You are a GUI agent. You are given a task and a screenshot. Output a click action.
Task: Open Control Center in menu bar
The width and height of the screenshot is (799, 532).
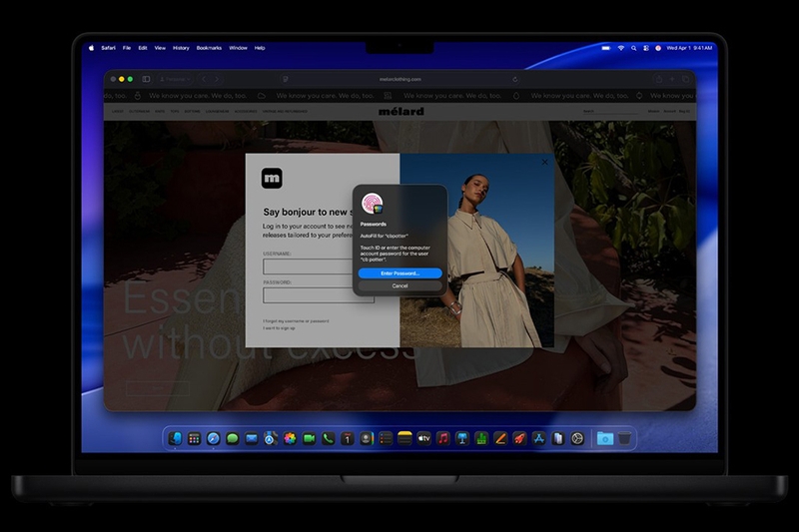click(645, 48)
